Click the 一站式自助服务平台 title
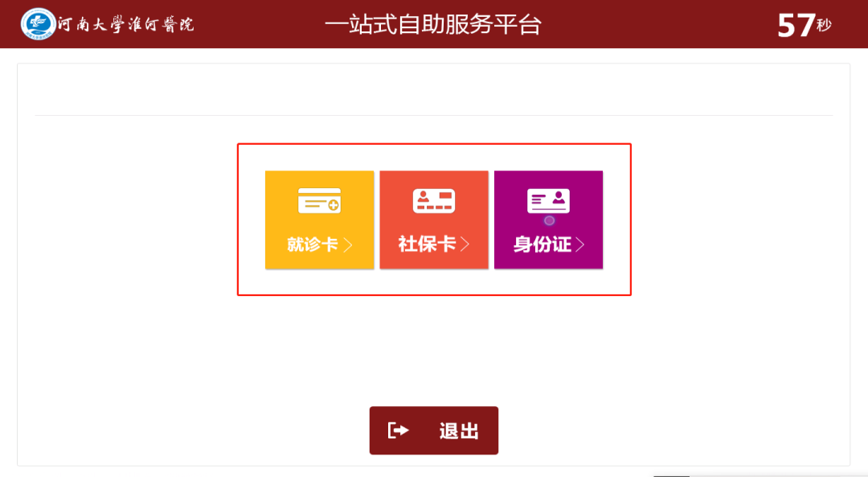The image size is (868, 477). click(433, 24)
